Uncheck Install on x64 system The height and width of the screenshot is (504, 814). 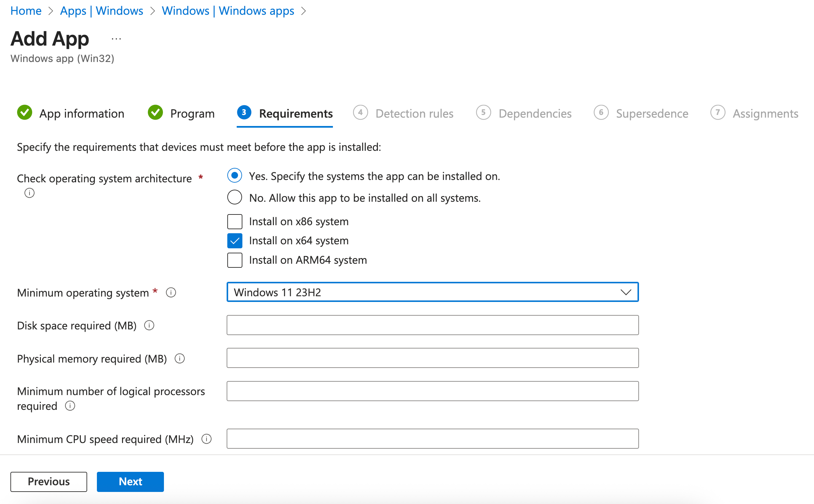(x=235, y=241)
